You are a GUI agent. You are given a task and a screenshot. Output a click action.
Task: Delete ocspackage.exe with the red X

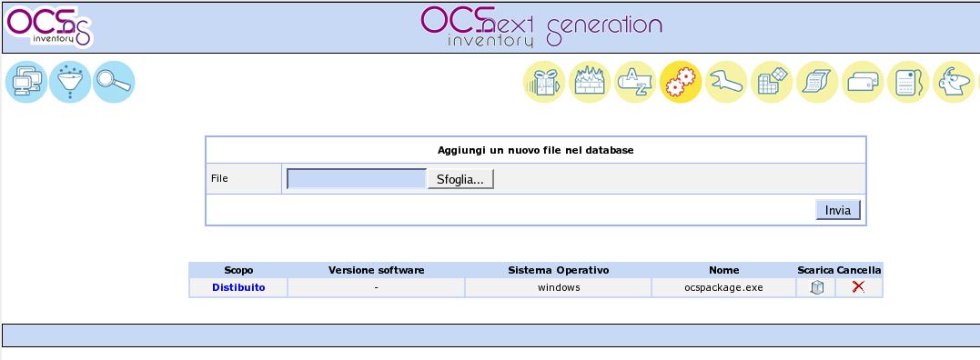859,287
